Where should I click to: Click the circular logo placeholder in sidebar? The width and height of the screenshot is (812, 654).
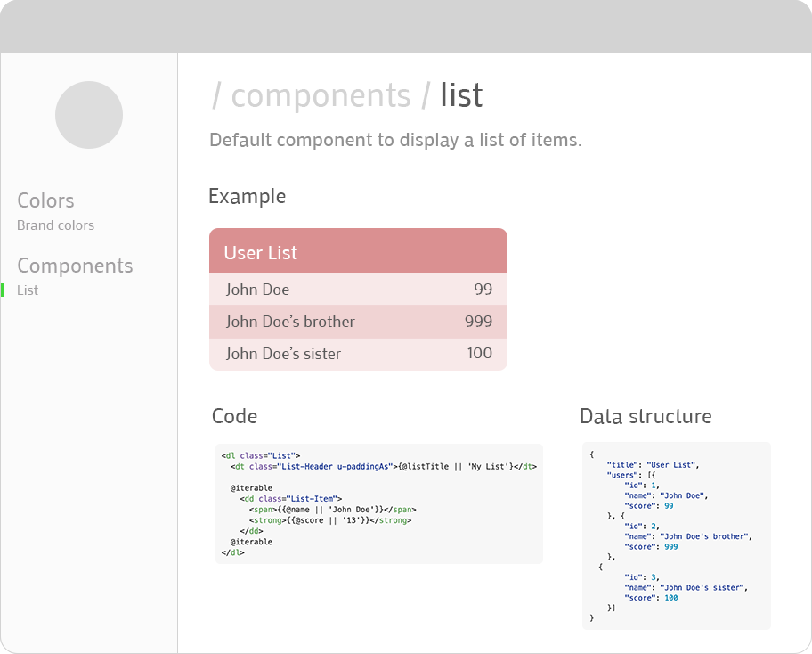click(x=89, y=115)
